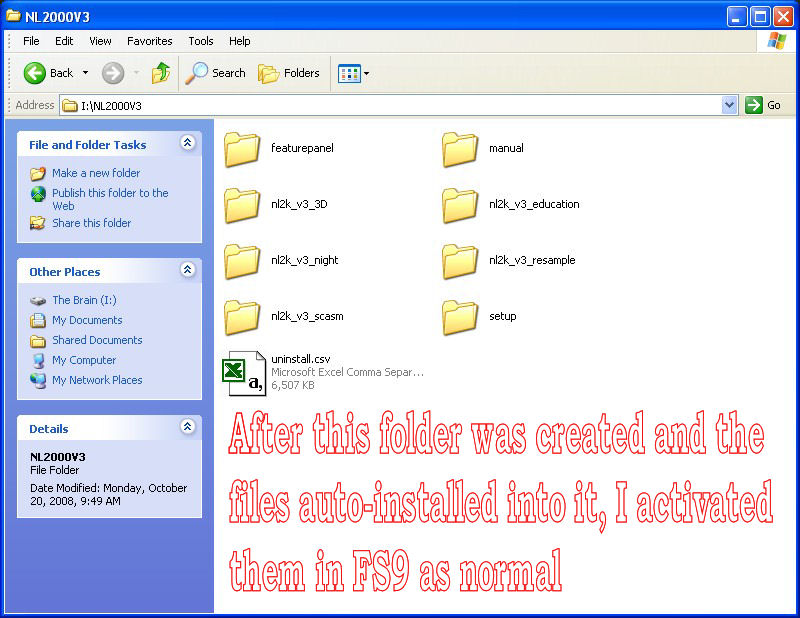The width and height of the screenshot is (800, 618).
Task: Select the featurepanel folder icon
Action: tap(242, 149)
